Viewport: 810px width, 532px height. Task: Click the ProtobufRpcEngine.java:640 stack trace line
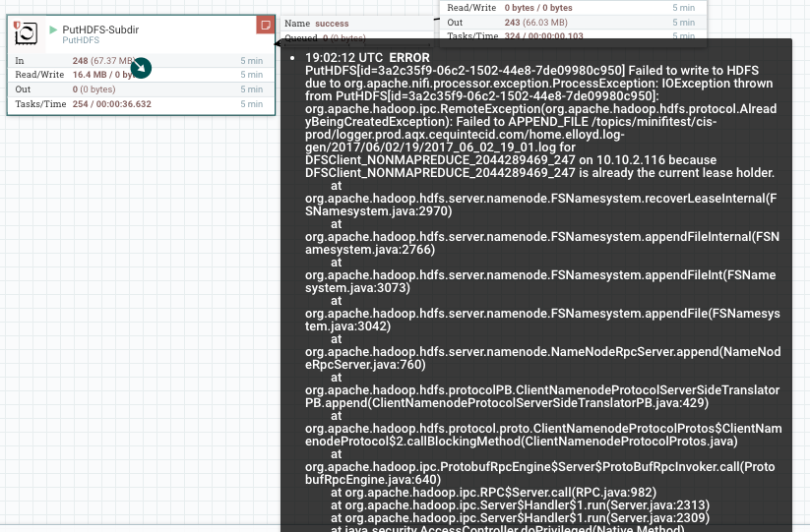point(539,473)
